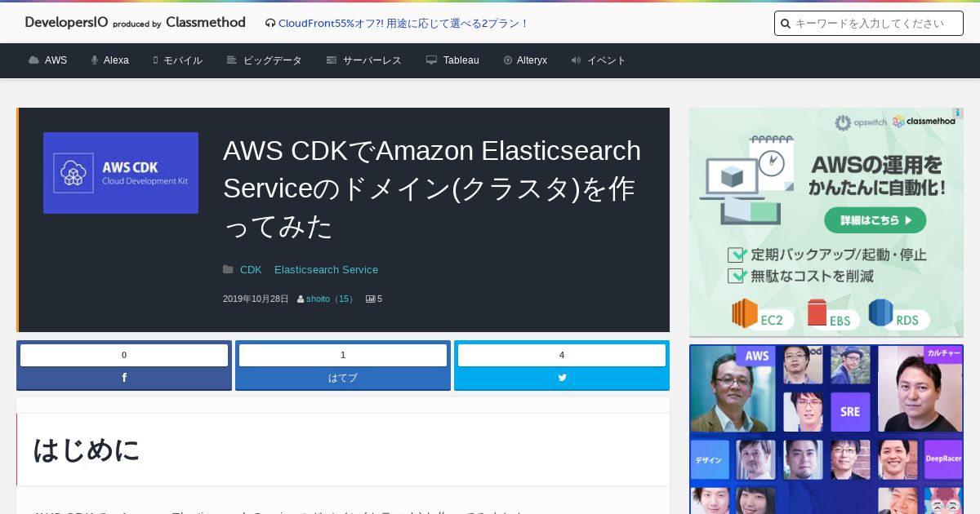980x514 pixels.
Task: Share the article on Facebook
Action: tap(124, 378)
